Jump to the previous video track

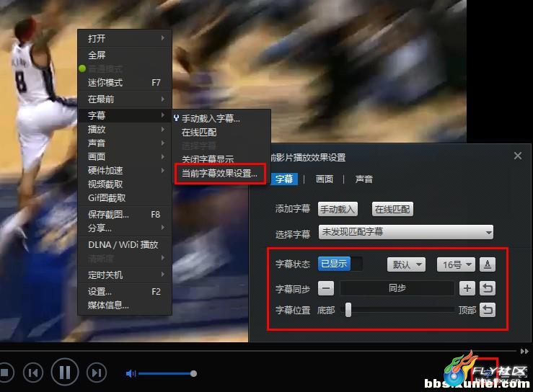click(x=33, y=373)
